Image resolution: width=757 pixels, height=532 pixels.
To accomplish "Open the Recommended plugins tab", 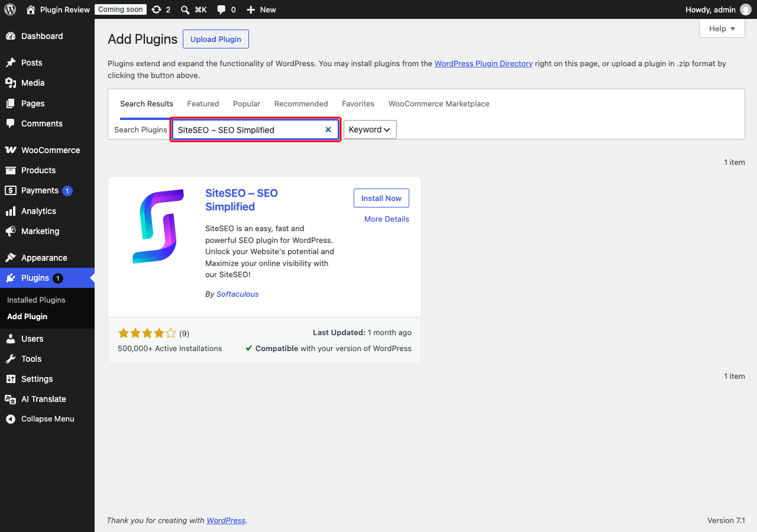I will pyautogui.click(x=301, y=103).
